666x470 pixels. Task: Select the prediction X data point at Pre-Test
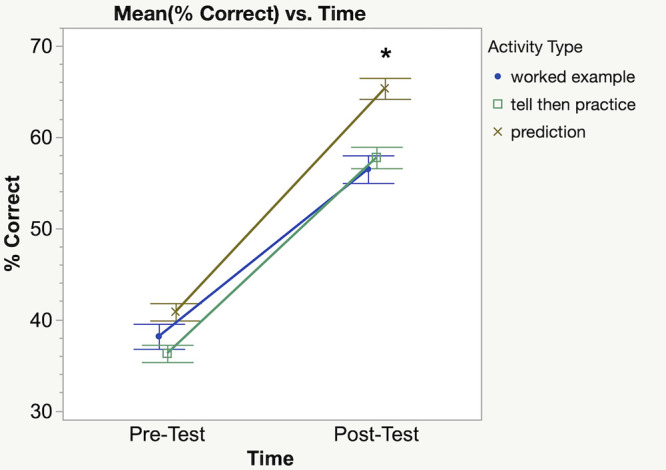tap(176, 312)
